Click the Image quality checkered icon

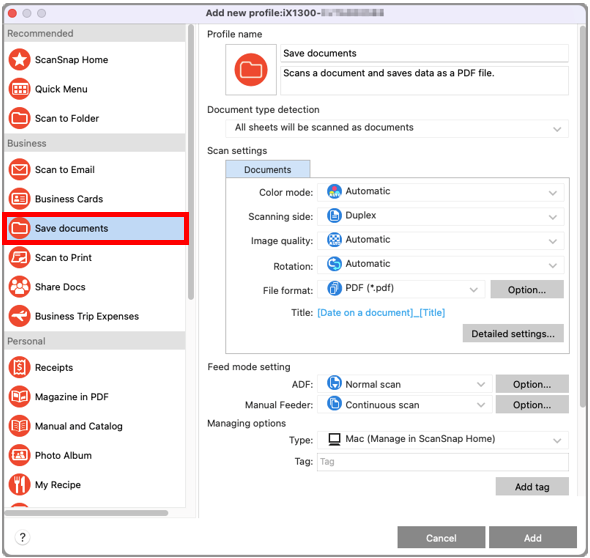click(334, 240)
